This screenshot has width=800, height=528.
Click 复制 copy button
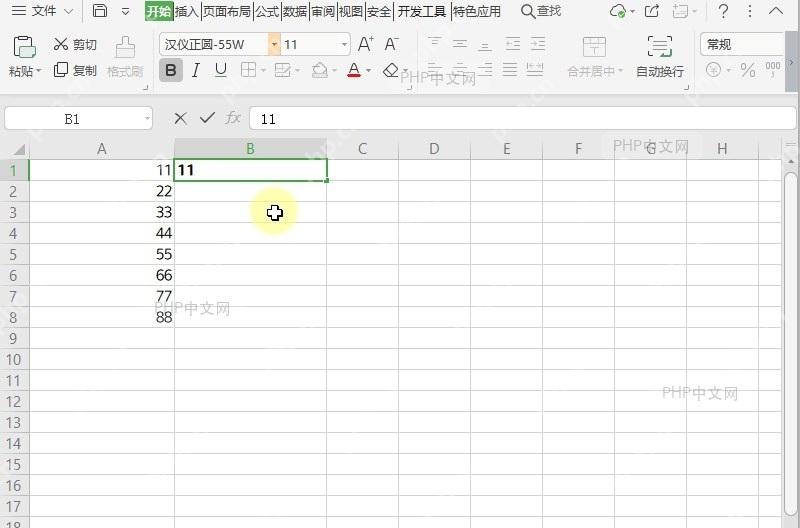[75, 70]
